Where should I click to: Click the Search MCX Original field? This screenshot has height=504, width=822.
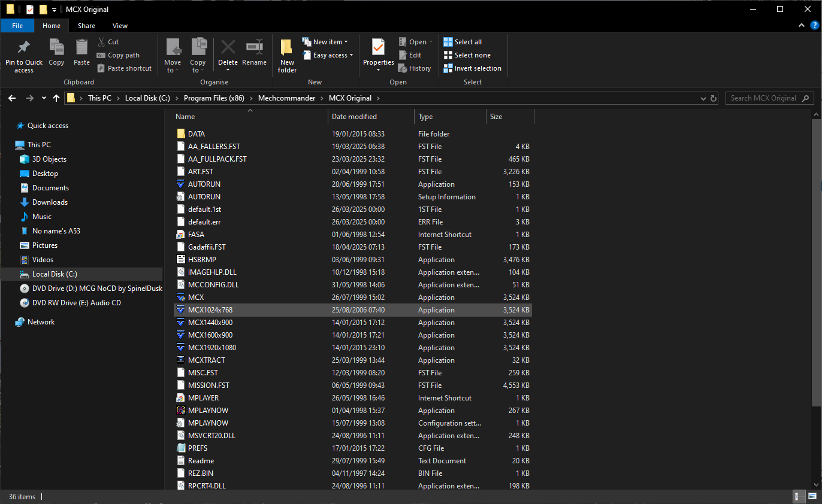click(764, 98)
